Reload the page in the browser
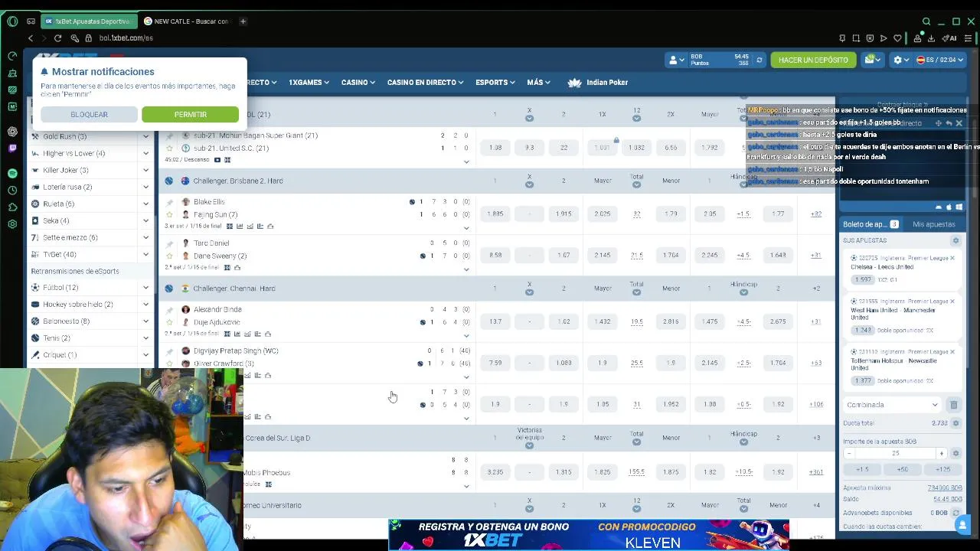Screen dimensions: 980x551 [57, 37]
